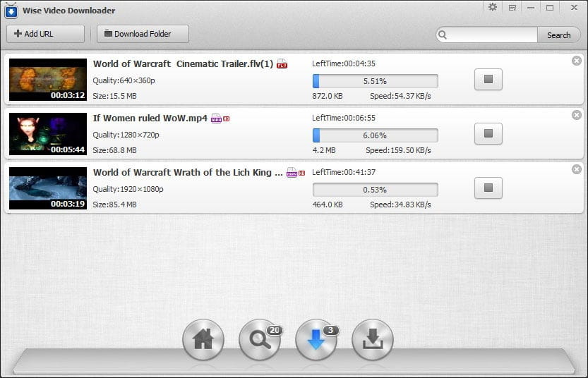Viewport: 588px width, 378px height.
Task: Open the Download Folder
Action: pyautogui.click(x=143, y=34)
